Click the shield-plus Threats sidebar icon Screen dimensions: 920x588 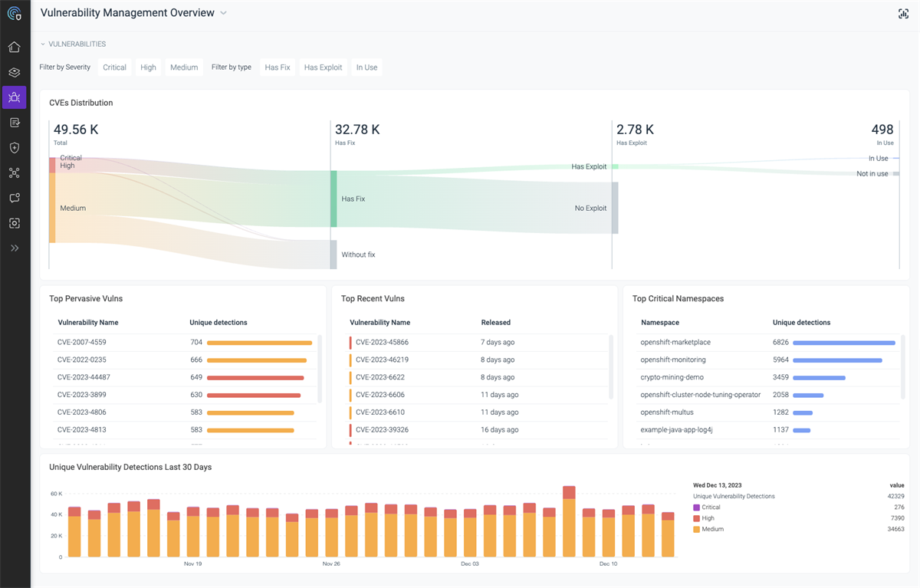point(14,147)
